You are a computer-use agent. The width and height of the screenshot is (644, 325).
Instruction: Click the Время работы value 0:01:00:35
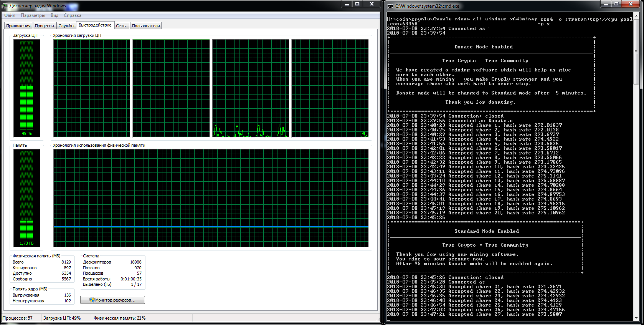(x=131, y=279)
